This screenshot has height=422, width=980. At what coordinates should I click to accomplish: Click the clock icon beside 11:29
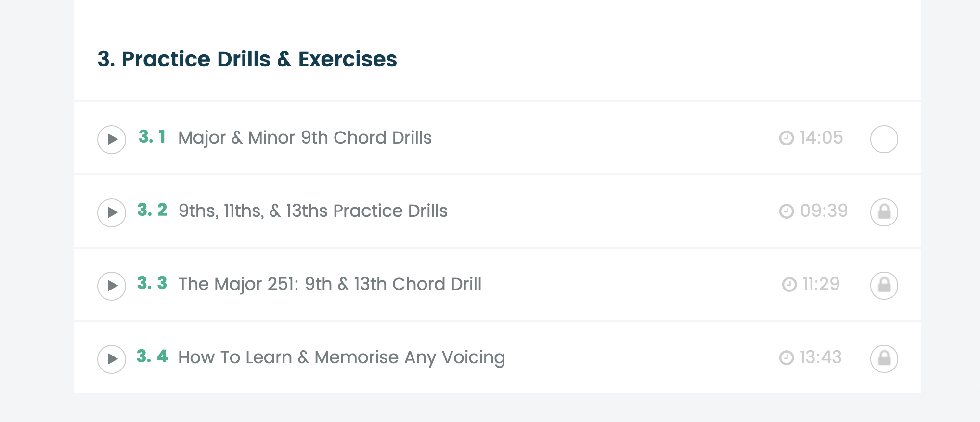789,285
